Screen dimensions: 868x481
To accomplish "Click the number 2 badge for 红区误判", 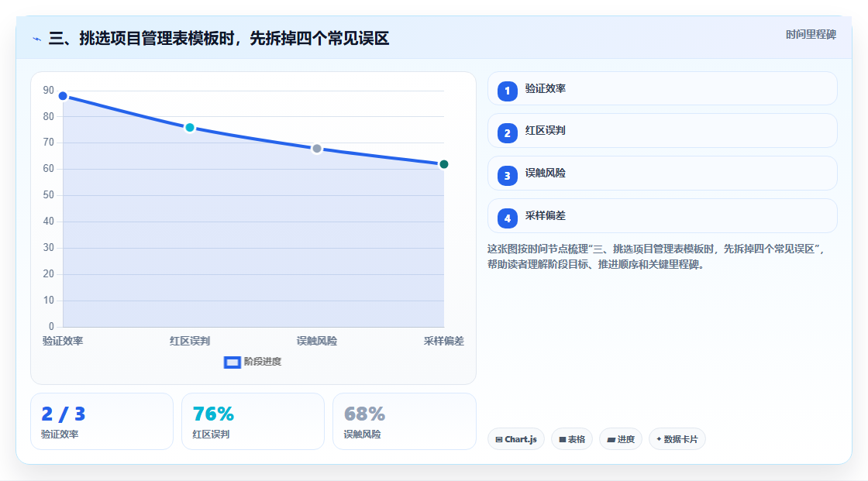I will (x=507, y=133).
